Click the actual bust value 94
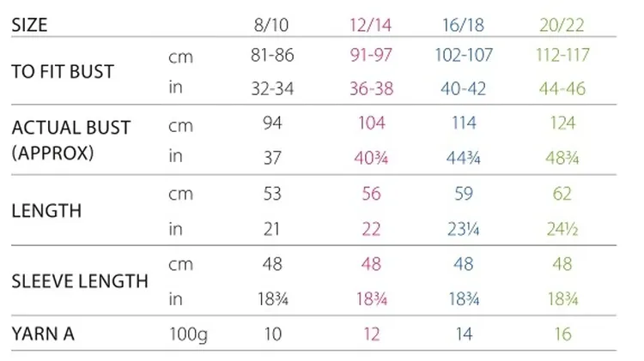The width and height of the screenshot is (644, 361). (272, 123)
